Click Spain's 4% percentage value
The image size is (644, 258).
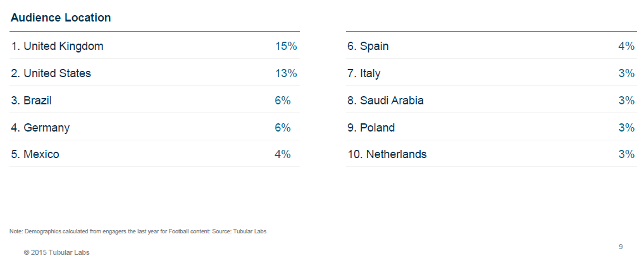(626, 46)
